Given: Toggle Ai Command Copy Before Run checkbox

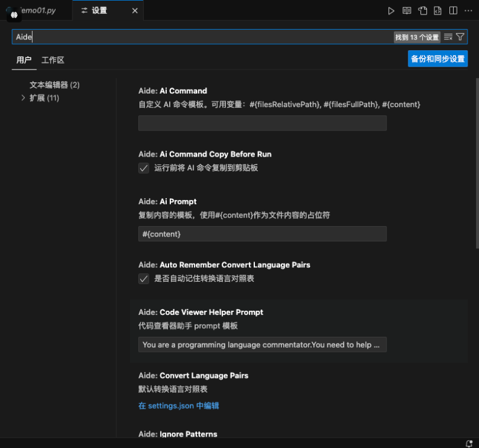Looking at the screenshot, I should (144, 168).
